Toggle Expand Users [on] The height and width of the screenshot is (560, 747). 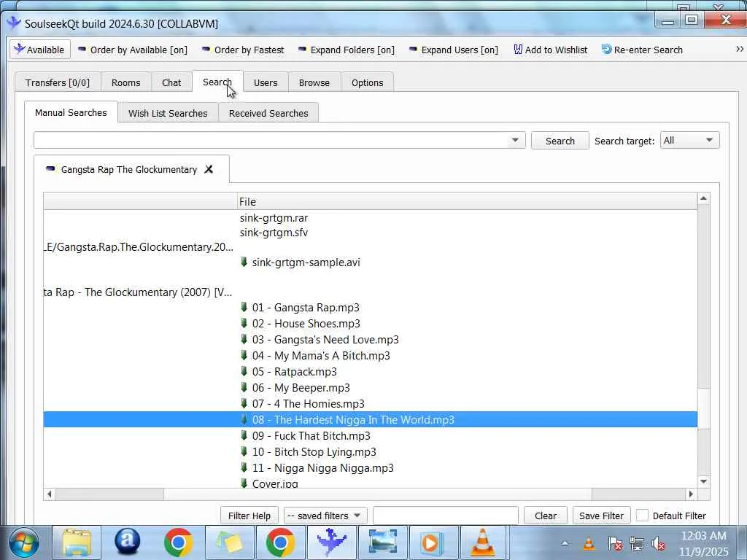[454, 50]
